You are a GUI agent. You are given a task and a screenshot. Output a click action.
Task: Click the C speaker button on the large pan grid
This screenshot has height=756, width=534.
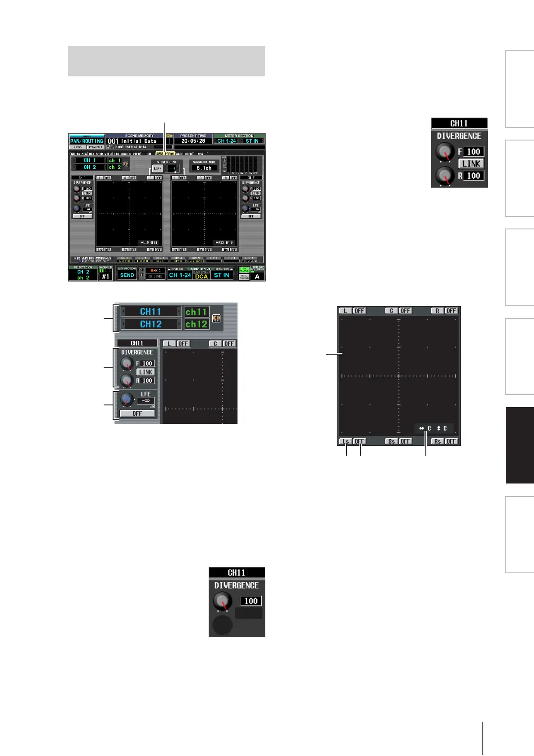(x=391, y=311)
